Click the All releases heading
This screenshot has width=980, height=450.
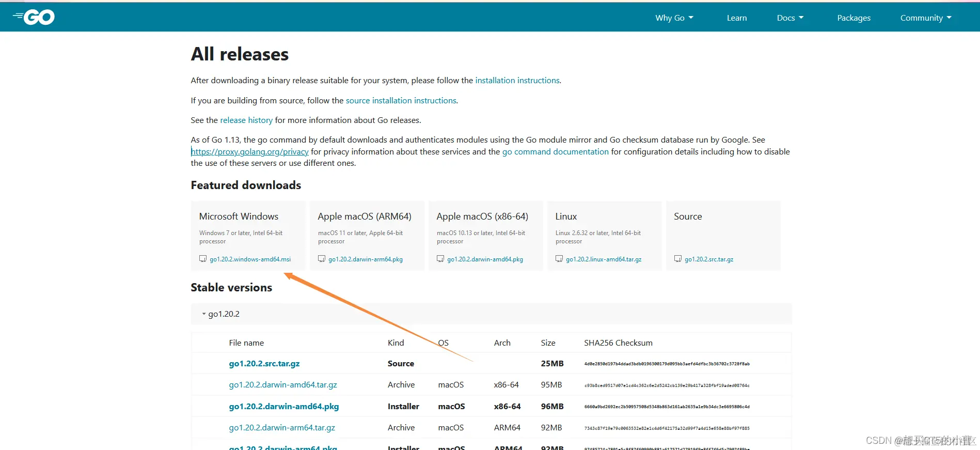240,54
